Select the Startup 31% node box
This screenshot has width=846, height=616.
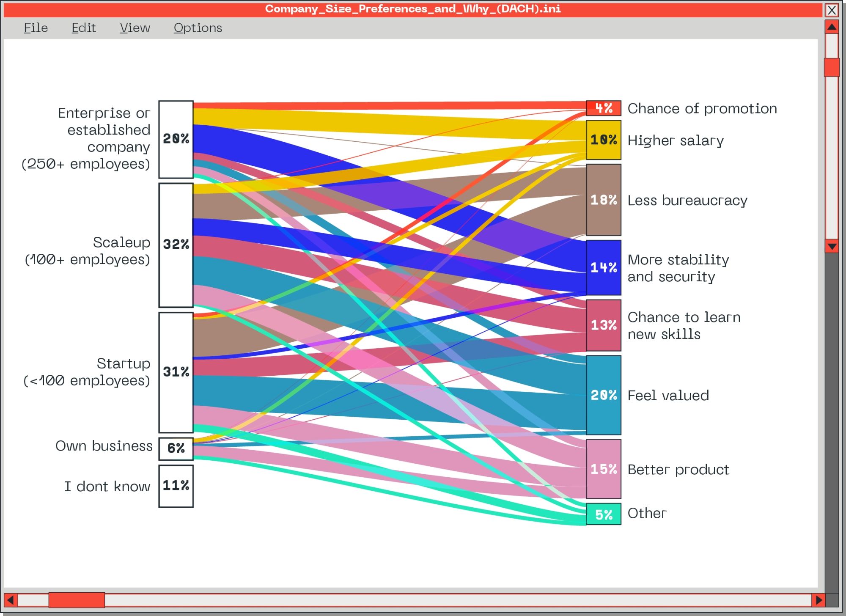click(x=176, y=372)
